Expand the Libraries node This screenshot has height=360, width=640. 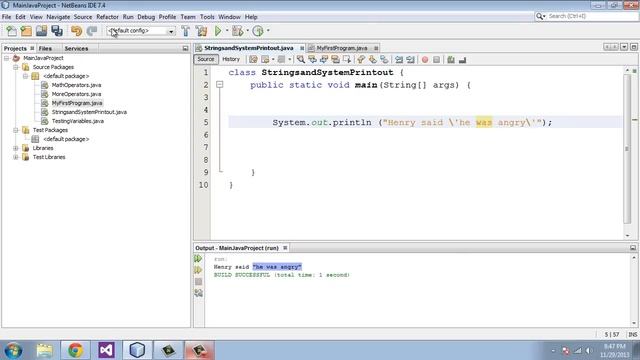pyautogui.click(x=16, y=148)
